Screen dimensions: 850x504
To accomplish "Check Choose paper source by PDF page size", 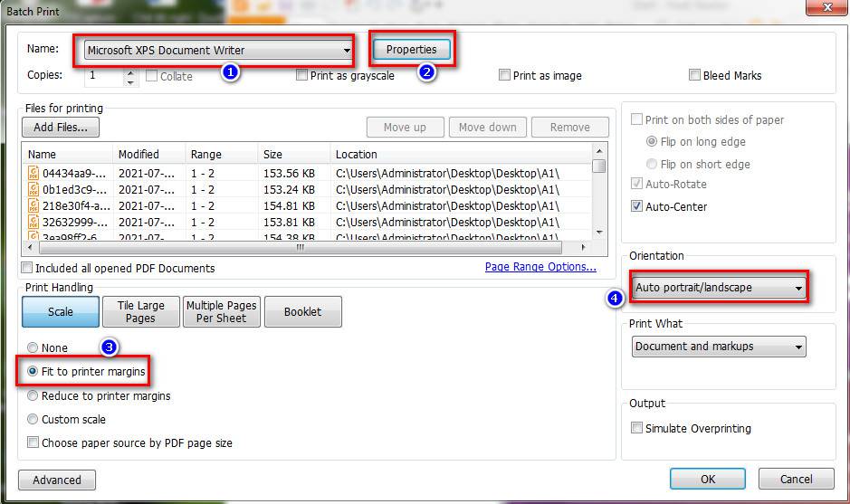I will [x=33, y=442].
